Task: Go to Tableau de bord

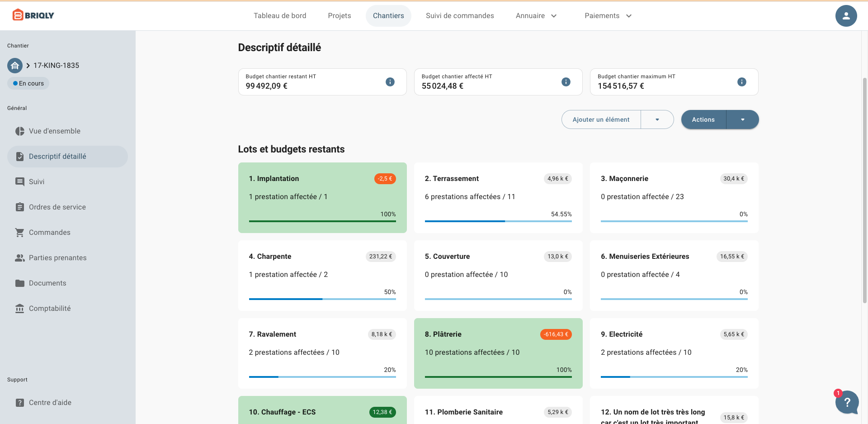Action: tap(280, 16)
